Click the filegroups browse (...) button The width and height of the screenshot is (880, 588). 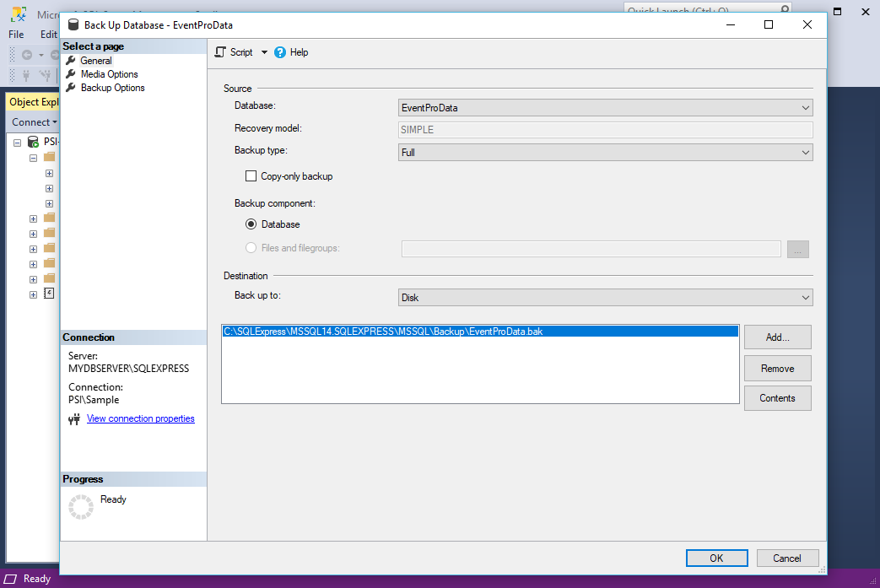(x=798, y=249)
